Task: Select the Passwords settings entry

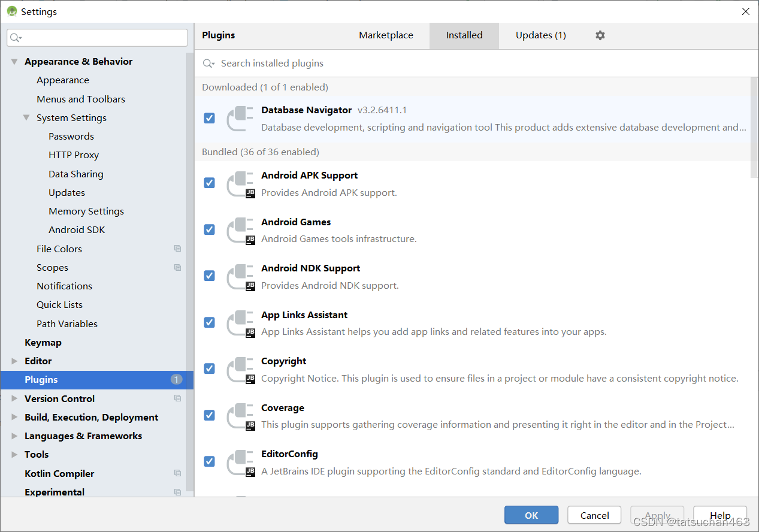Action: 71,137
